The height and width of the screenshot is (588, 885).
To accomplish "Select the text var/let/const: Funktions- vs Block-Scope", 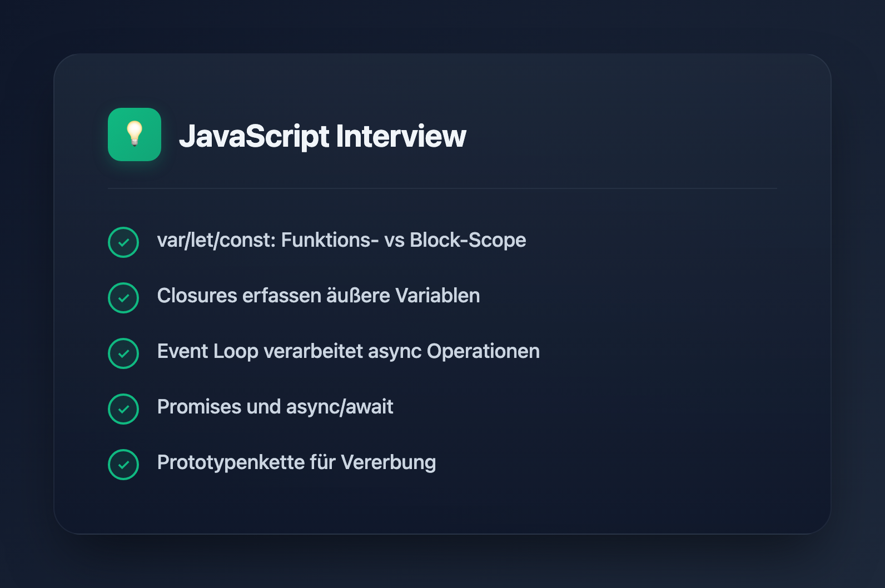I will point(341,240).
